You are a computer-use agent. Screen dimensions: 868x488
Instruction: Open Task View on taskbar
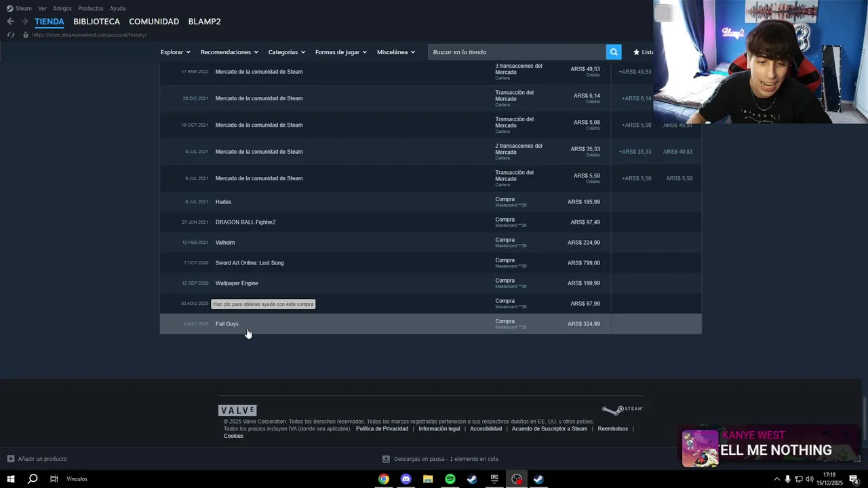(x=54, y=479)
